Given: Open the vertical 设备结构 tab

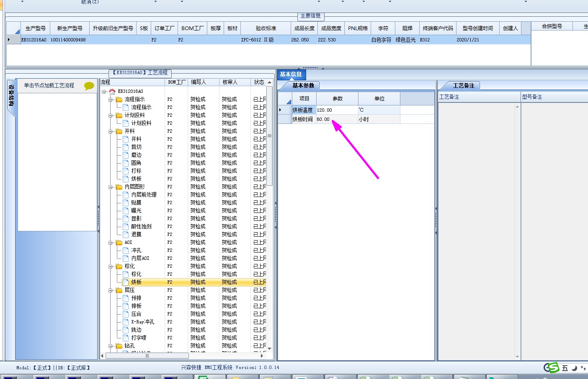Looking at the screenshot, I should point(11,96).
